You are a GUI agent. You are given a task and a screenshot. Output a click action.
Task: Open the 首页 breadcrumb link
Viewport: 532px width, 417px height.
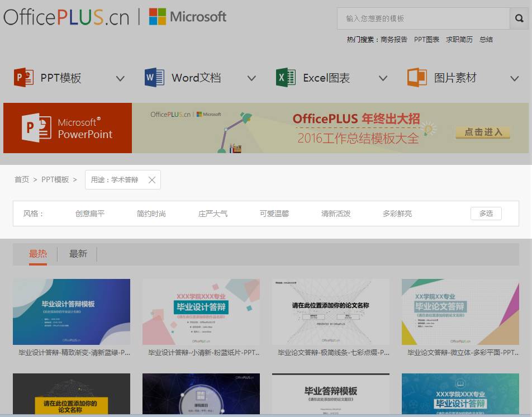[21, 179]
